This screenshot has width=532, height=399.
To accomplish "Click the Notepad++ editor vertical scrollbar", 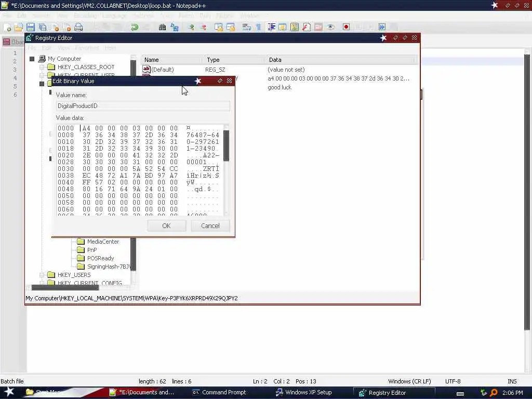I will (527, 192).
